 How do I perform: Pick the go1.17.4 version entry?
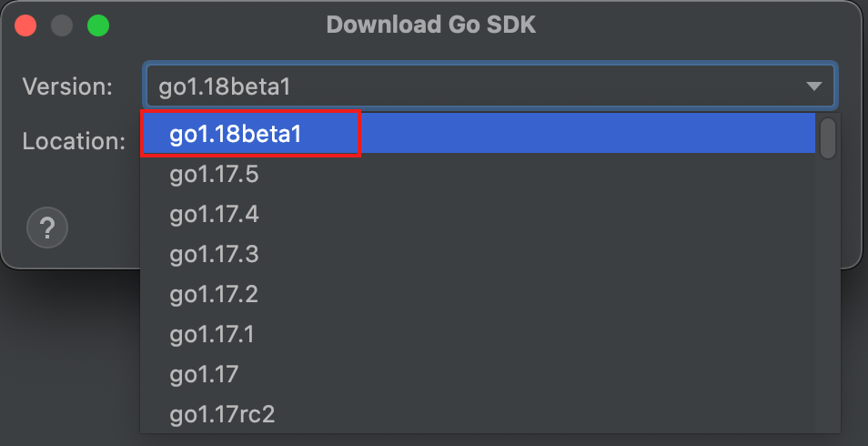click(214, 214)
